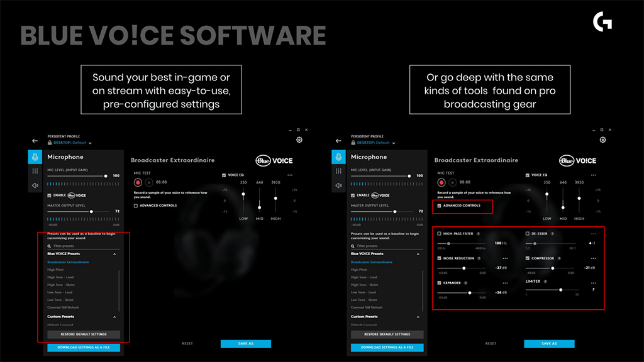The image size is (644, 362).
Task: Open the speaker sidebar icon in the right window
Action: tap(338, 185)
